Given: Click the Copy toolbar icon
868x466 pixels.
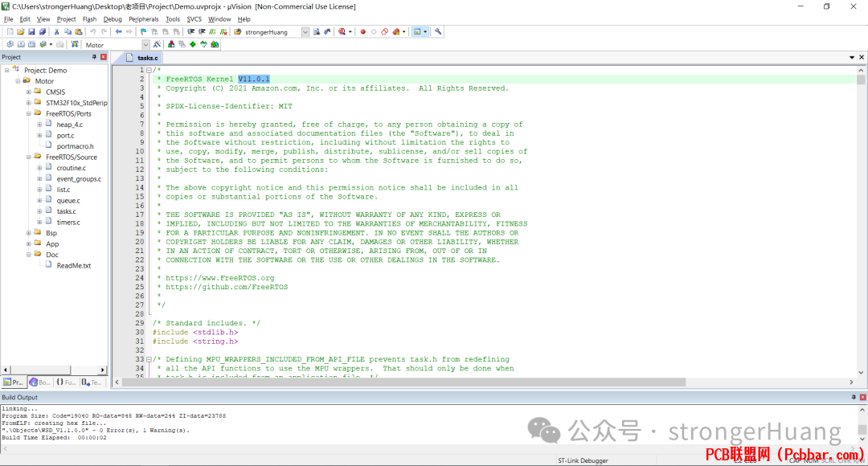Looking at the screenshot, I should (x=68, y=32).
